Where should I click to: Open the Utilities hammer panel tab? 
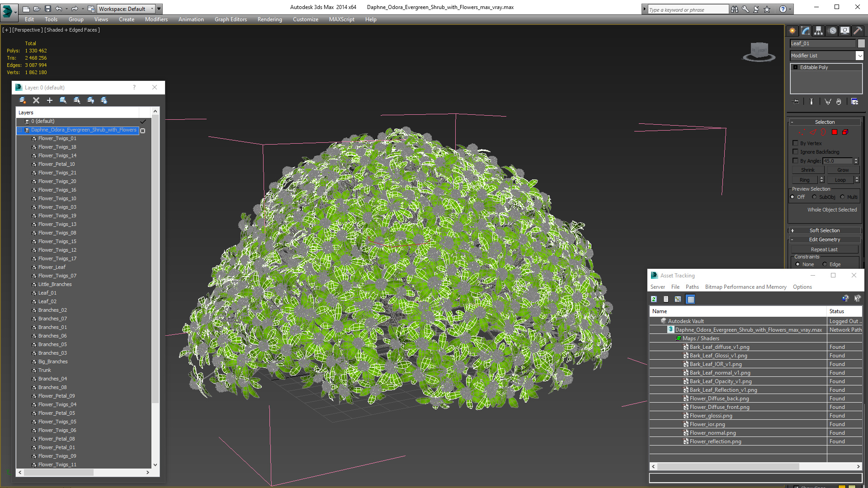(x=858, y=31)
